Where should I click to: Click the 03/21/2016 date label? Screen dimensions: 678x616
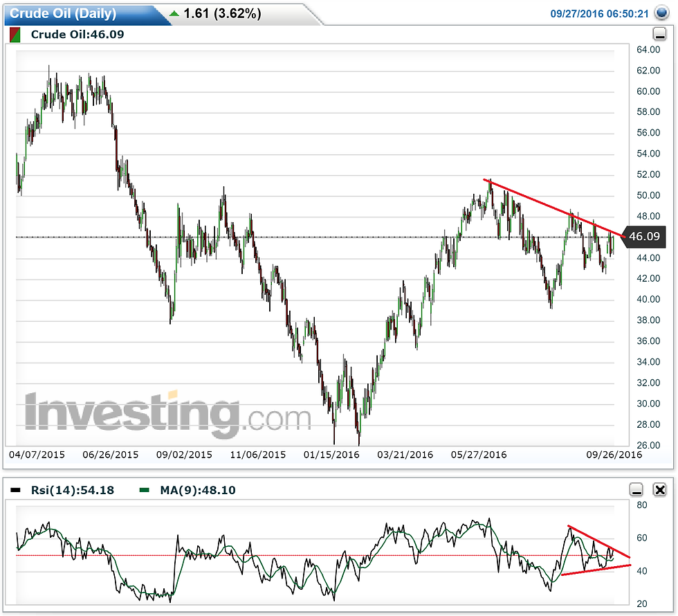click(405, 455)
